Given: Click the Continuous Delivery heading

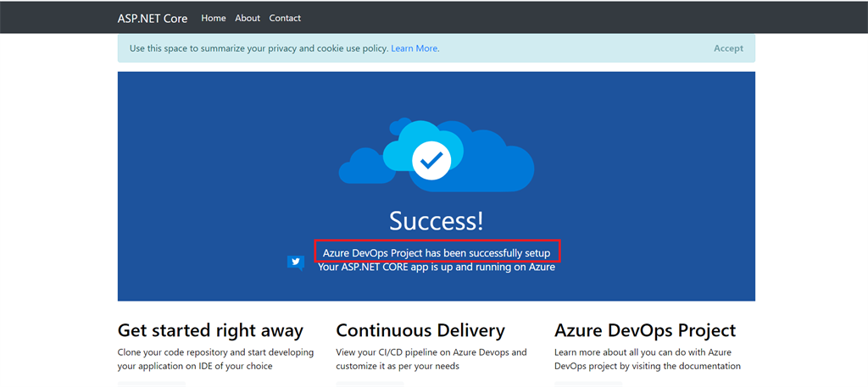Looking at the screenshot, I should 420,330.
